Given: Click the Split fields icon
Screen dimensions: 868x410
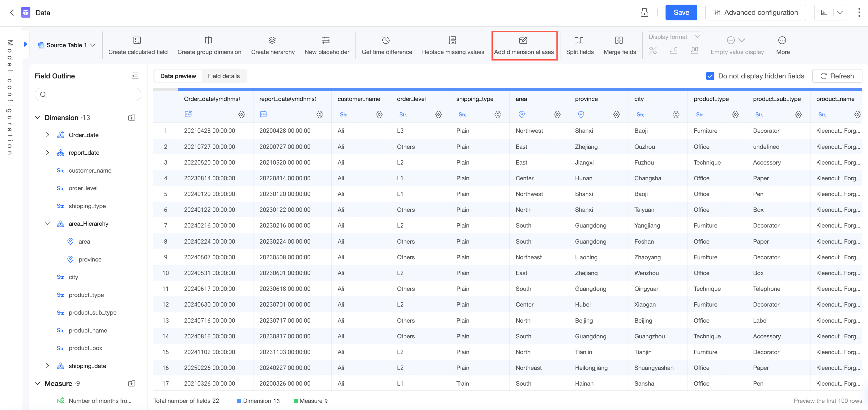Looking at the screenshot, I should click(x=579, y=40).
